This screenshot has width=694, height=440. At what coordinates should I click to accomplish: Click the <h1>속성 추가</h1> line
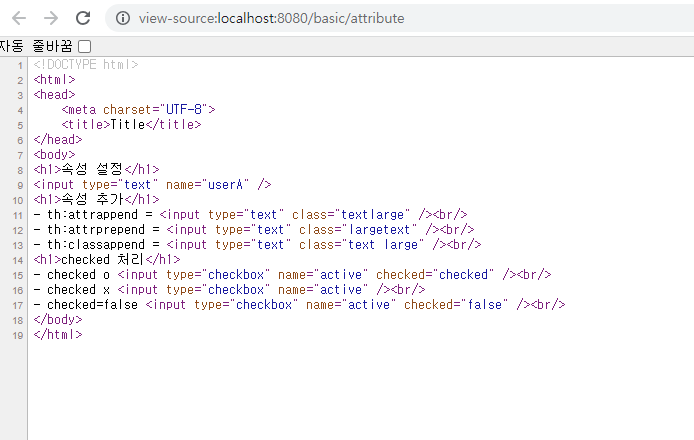coord(96,200)
